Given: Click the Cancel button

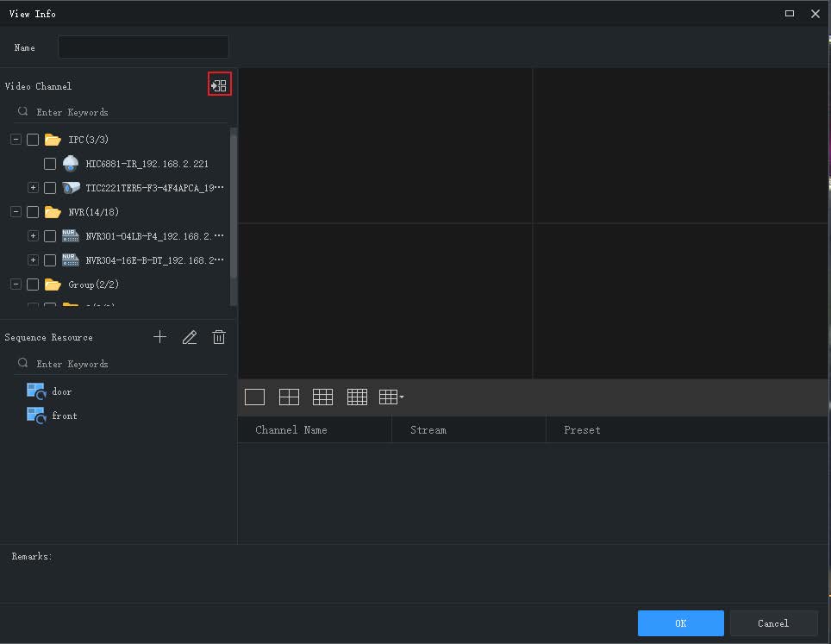Looking at the screenshot, I should point(773,623).
